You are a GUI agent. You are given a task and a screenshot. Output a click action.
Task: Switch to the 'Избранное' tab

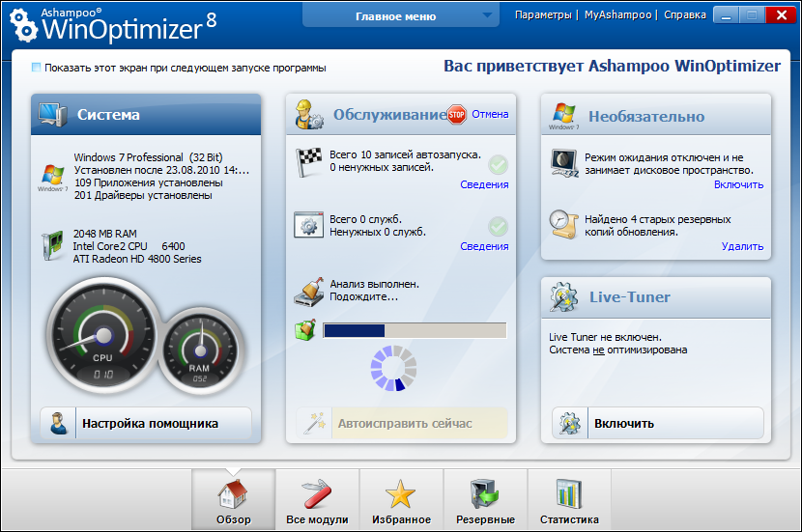coord(401,500)
